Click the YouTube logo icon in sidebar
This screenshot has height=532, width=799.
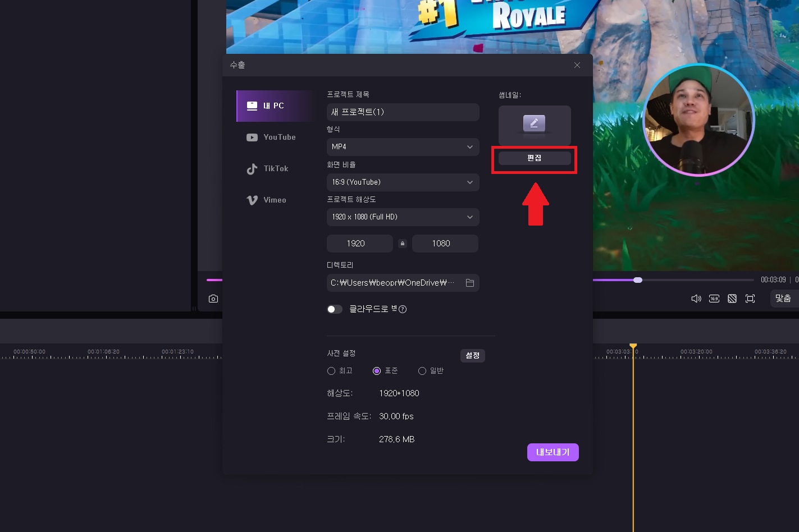click(252, 137)
